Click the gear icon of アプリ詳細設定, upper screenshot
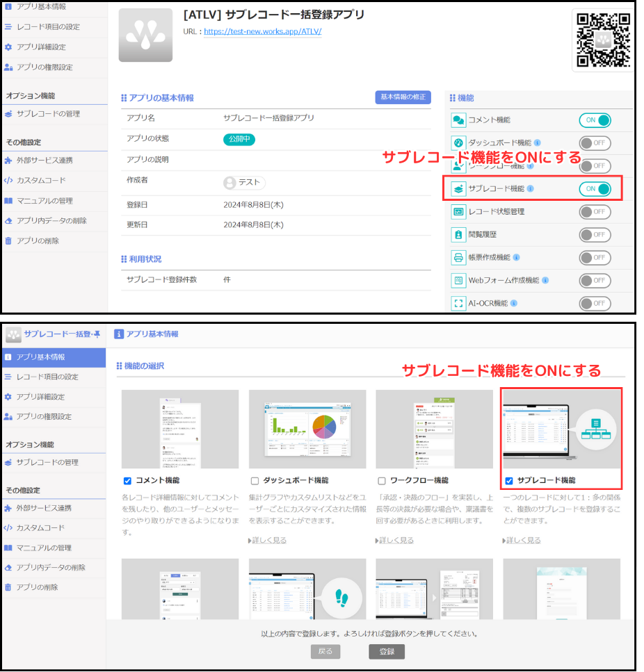644x672 pixels. point(8,47)
